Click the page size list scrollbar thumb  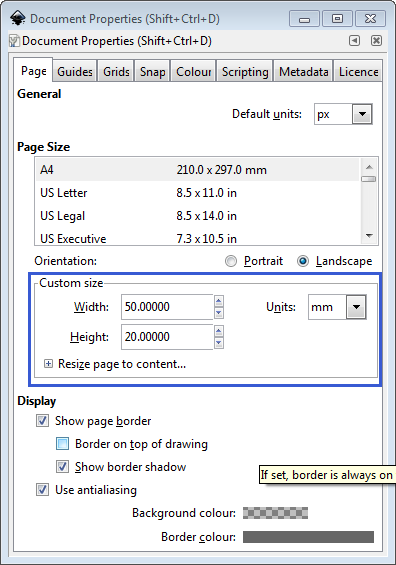[x=369, y=179]
